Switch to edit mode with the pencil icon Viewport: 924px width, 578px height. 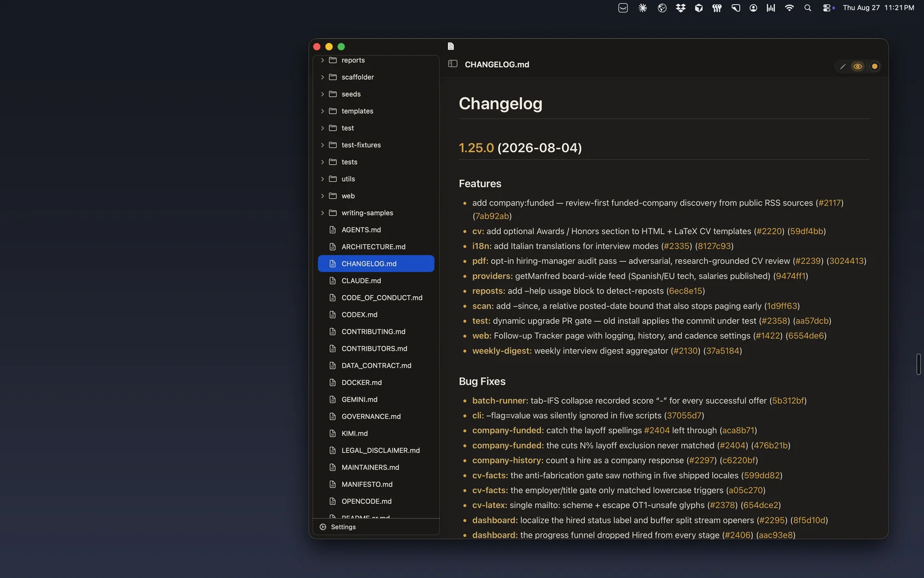(x=842, y=66)
